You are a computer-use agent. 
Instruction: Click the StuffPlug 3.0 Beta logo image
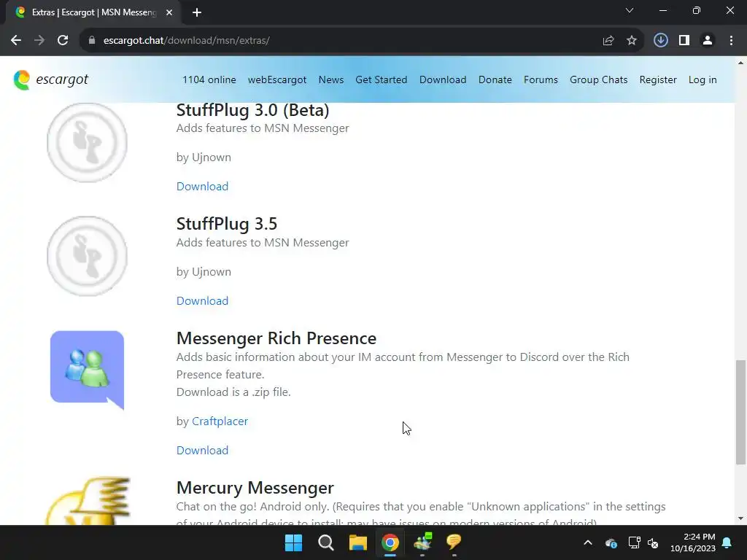pyautogui.click(x=88, y=142)
